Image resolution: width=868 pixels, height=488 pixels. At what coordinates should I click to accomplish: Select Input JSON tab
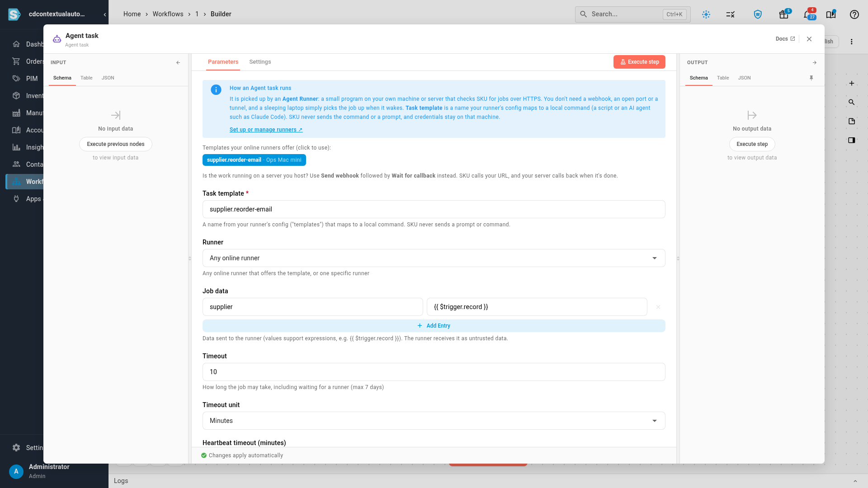[x=108, y=78]
